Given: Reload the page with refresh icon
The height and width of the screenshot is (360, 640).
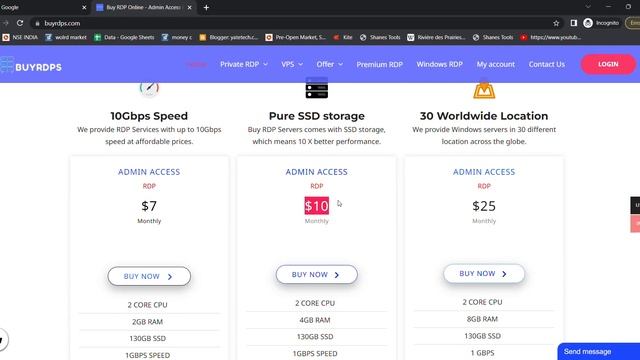Looking at the screenshot, I should [20, 23].
